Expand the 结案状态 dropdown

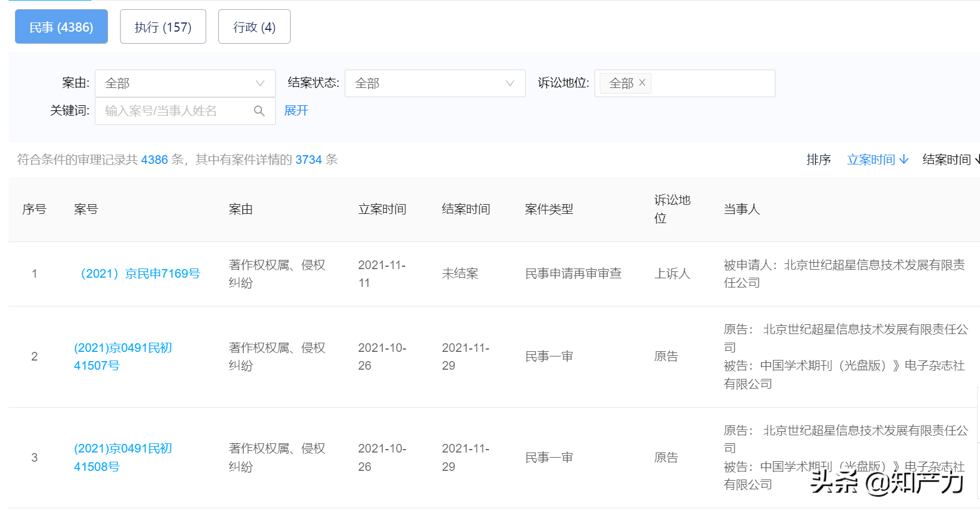[435, 83]
